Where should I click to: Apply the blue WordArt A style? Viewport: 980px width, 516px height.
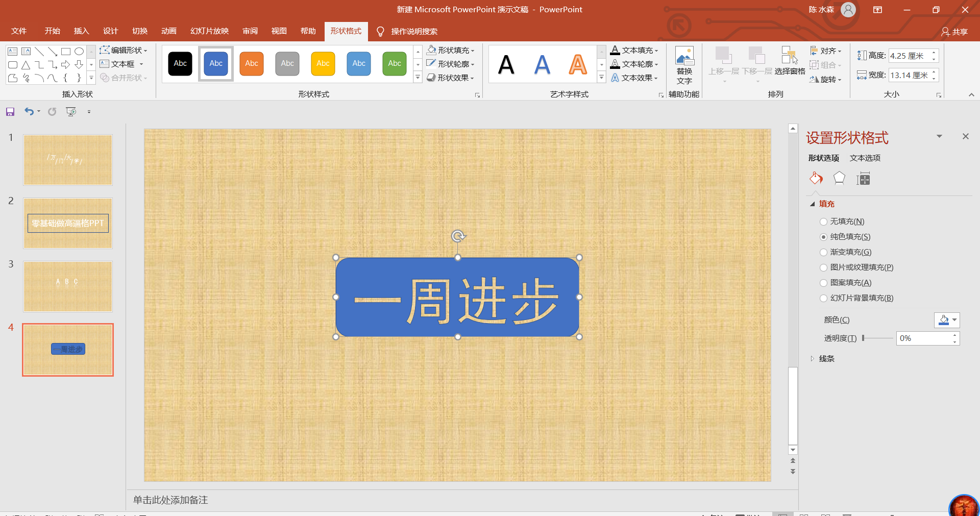click(x=542, y=65)
